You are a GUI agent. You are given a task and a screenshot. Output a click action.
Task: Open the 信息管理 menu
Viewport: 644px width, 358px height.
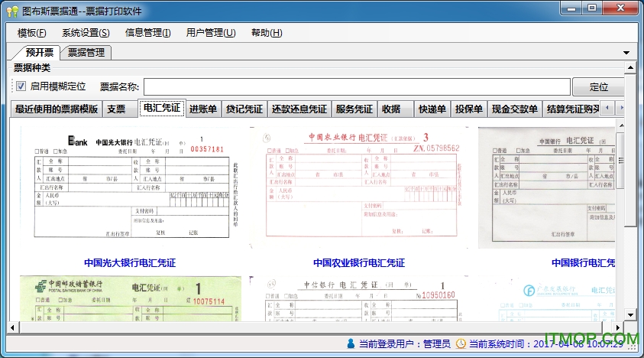coord(148,33)
